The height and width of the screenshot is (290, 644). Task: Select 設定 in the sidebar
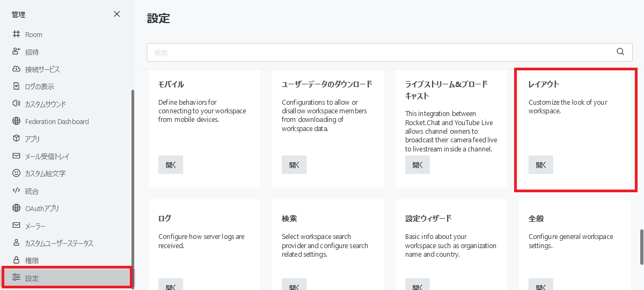click(67, 278)
